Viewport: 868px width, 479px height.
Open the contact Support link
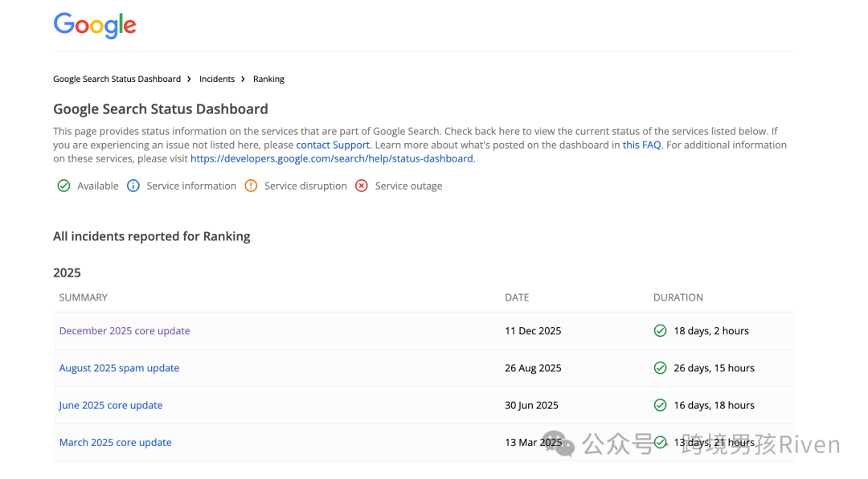(x=333, y=145)
